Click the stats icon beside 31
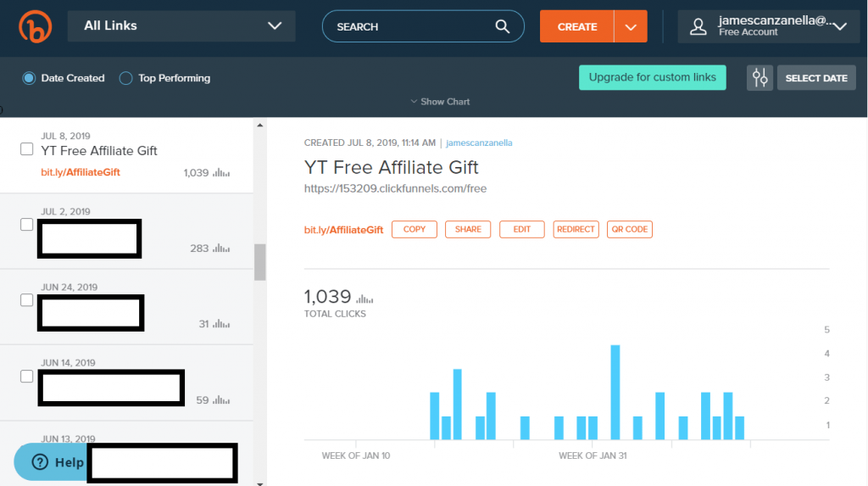868x486 pixels. 221,324
